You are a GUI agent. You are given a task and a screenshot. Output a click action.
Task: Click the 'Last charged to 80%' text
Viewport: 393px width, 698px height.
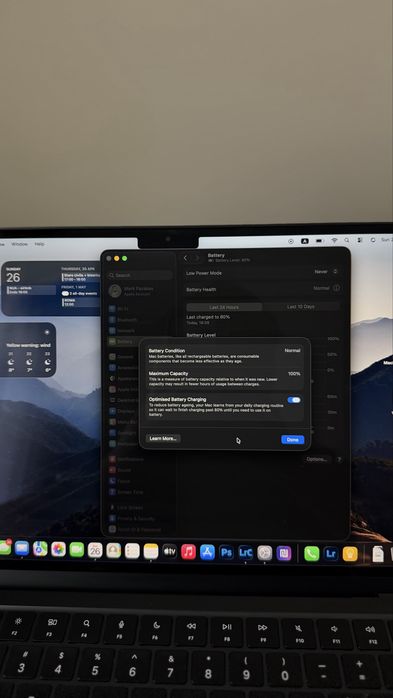click(x=208, y=317)
